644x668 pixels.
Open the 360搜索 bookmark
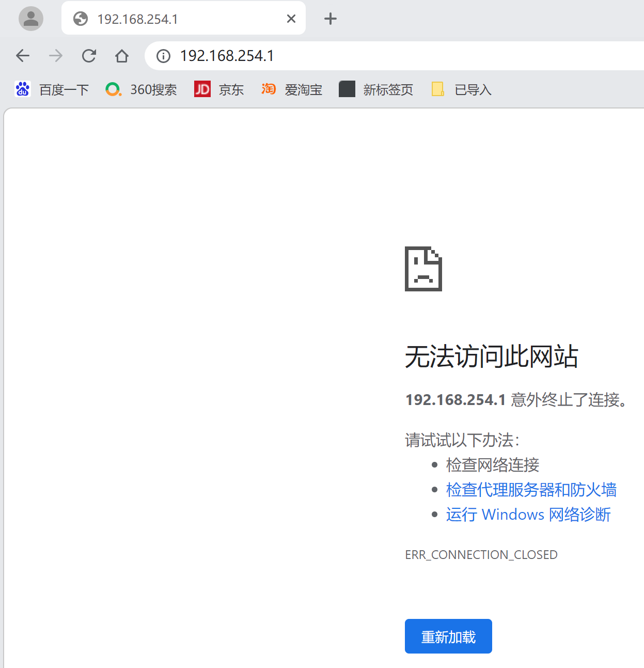pos(142,89)
